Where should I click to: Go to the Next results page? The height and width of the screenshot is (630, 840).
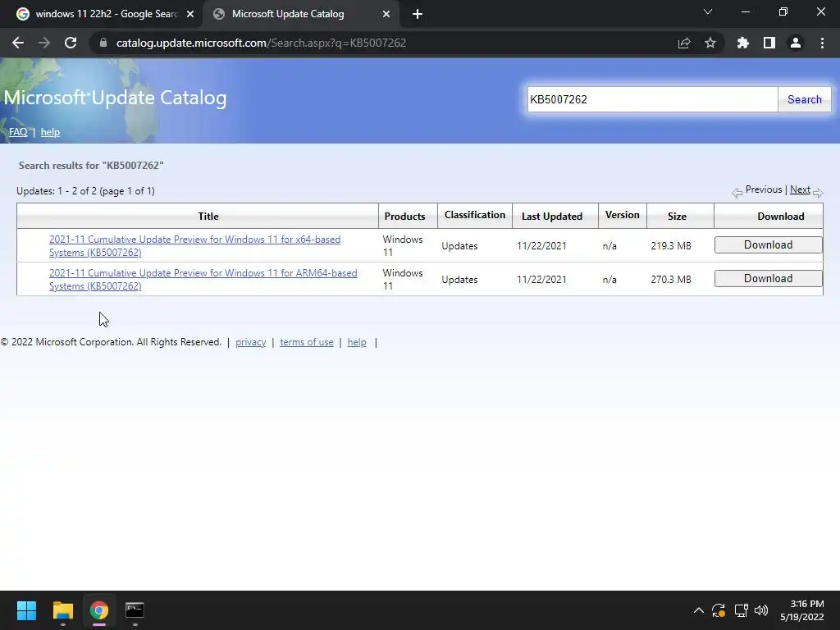point(800,189)
